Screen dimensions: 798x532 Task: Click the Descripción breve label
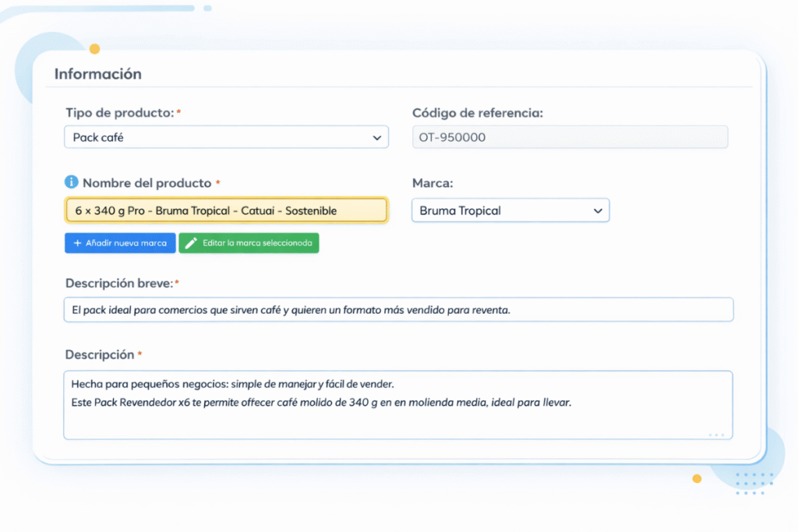point(119,284)
